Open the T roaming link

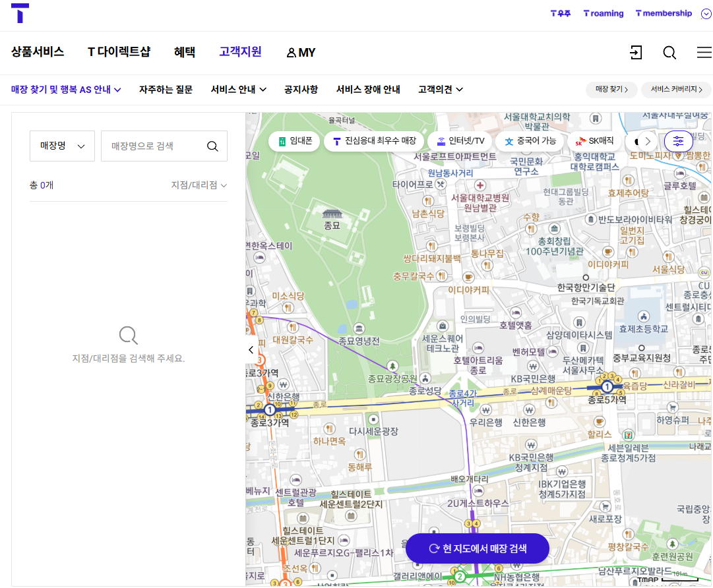(x=604, y=14)
